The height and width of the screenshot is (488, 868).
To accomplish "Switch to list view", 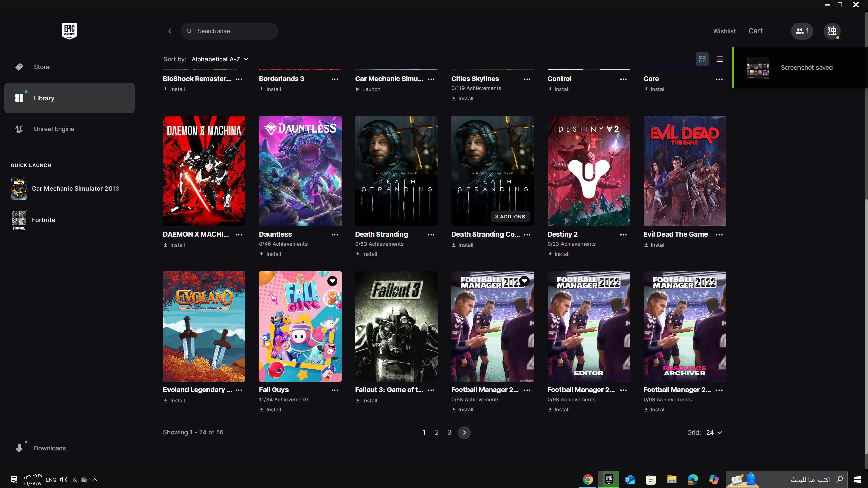I will 719,59.
